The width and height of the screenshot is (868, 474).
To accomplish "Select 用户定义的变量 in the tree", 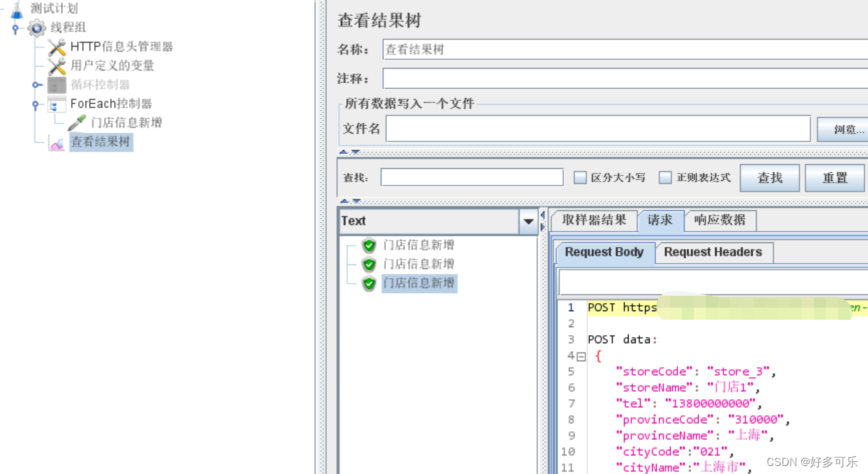I will (112, 65).
